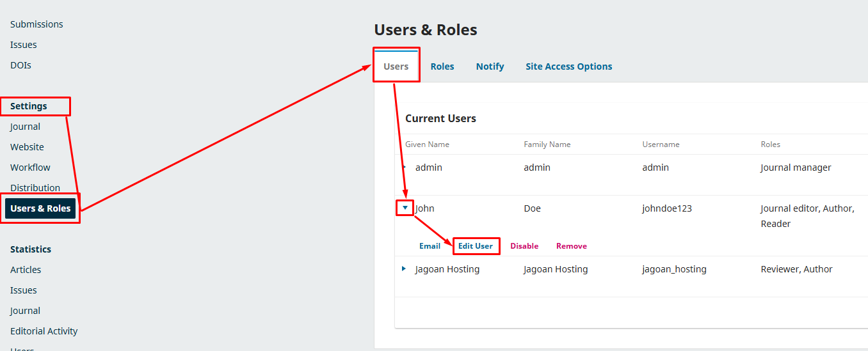Select the username johndoe123
The height and width of the screenshot is (351, 868).
point(667,208)
